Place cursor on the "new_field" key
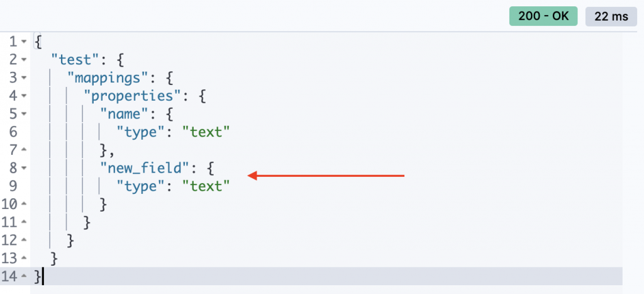This screenshot has height=294, width=644. 147,168
